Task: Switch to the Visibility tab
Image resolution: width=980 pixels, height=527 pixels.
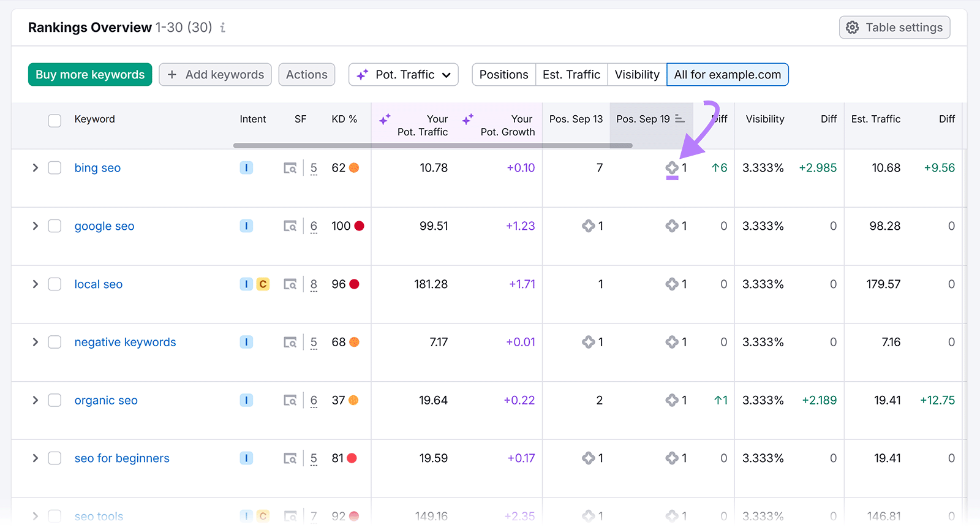Action: tap(637, 75)
